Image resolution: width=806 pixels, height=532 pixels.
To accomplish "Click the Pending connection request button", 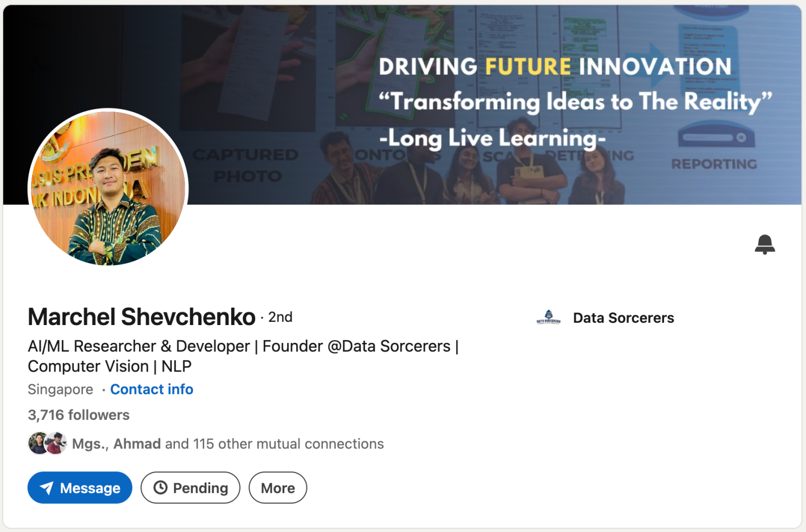I will pos(190,488).
